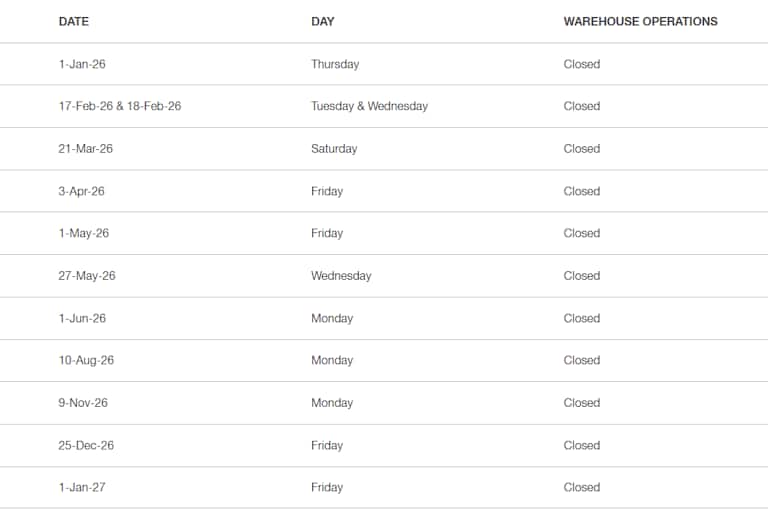Viewport: 768px width, 512px height.
Task: Select the Tuesday & Wednesday day cell
Action: click(369, 106)
